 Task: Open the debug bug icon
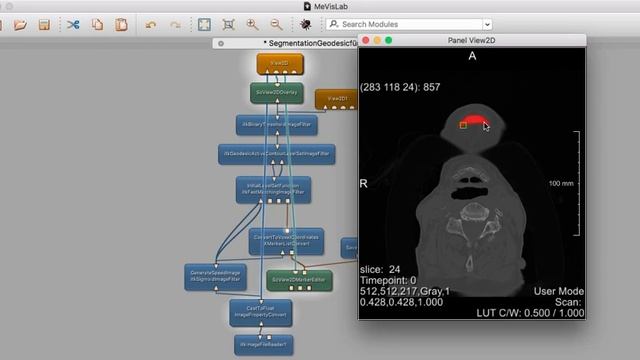(305, 24)
